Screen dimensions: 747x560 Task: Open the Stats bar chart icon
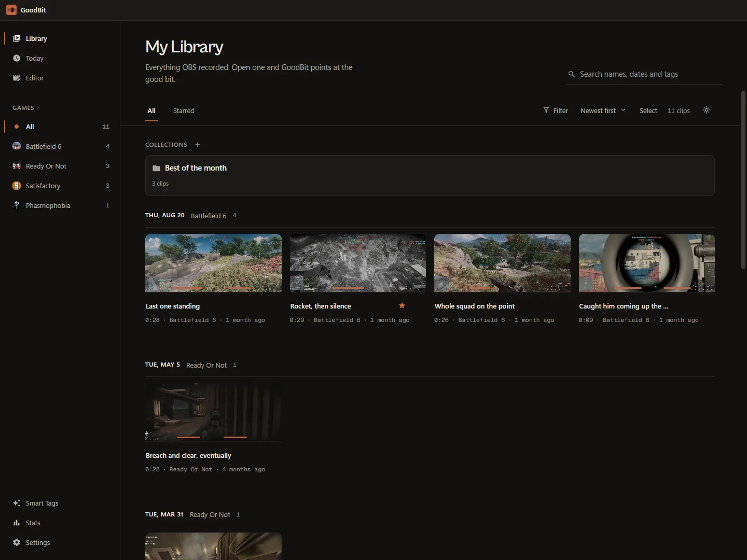pos(17,523)
